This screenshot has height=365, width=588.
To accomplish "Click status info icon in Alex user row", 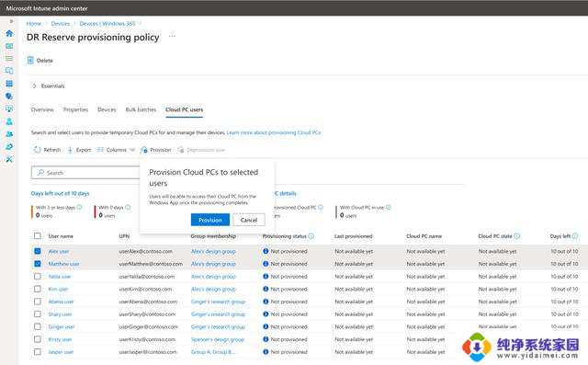I will pos(266,251).
